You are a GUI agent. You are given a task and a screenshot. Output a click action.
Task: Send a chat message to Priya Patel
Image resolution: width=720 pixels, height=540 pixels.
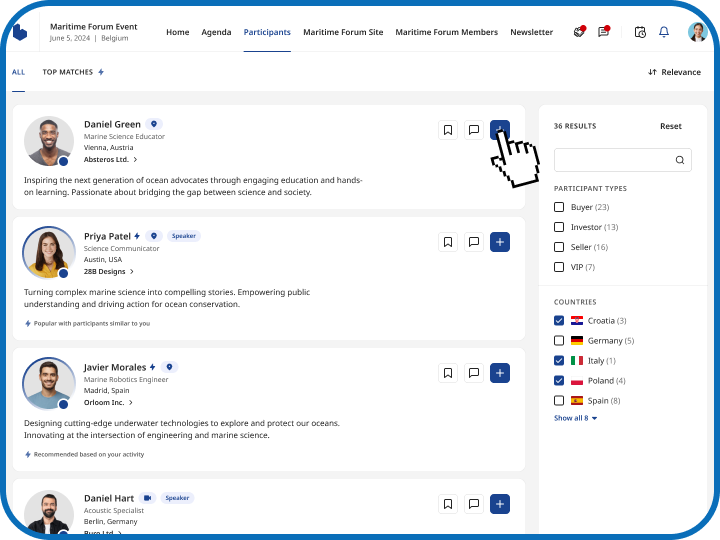click(474, 242)
